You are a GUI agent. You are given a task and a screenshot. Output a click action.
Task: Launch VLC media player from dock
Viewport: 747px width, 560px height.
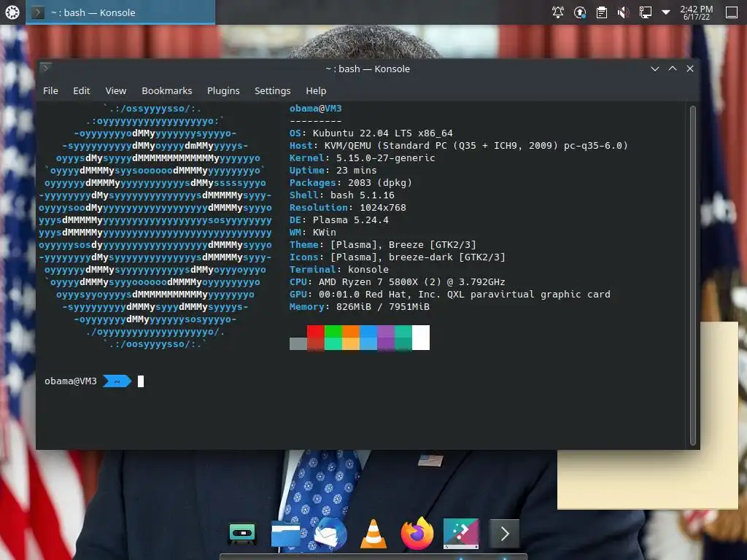373,534
